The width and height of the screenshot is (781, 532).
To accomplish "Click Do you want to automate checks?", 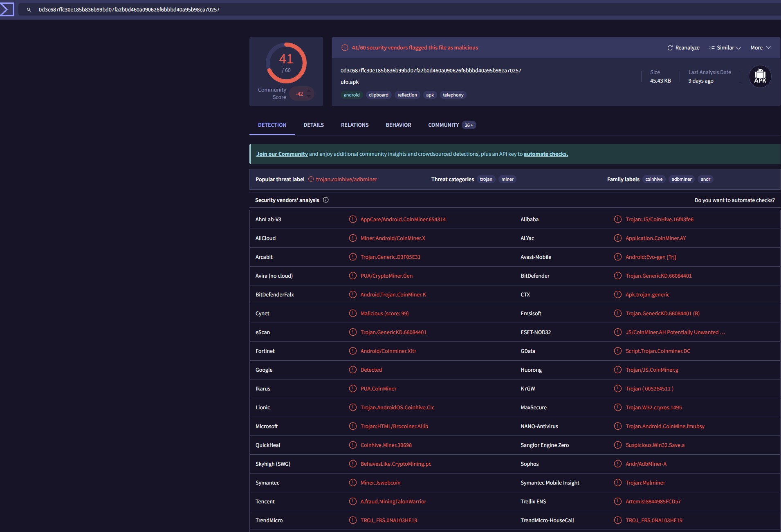I will [x=735, y=200].
